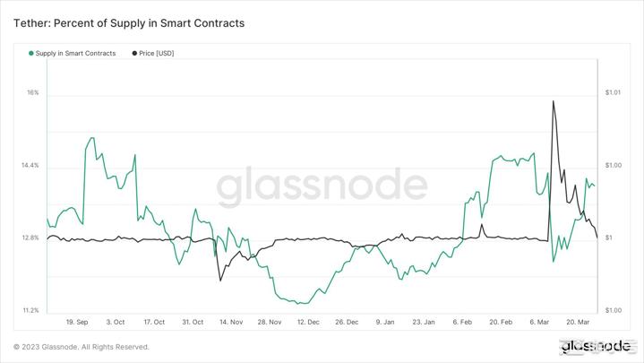This screenshot has width=644, height=363.
Task: Select the 9. Jan date marker
Action: (385, 321)
